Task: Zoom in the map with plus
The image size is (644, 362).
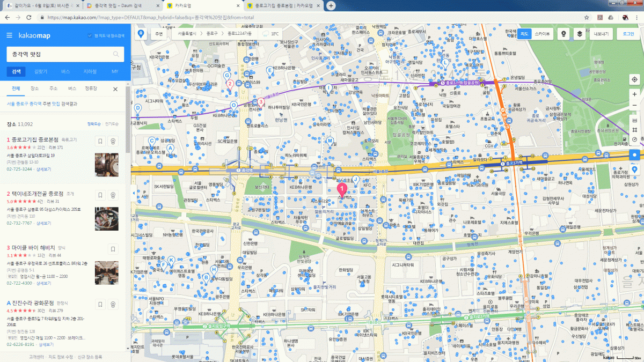Action: pos(634,94)
